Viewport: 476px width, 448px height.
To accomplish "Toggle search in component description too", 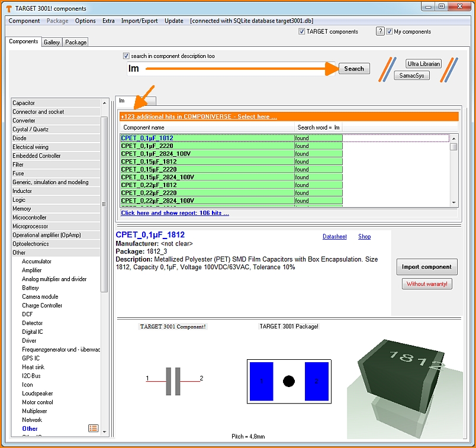I will (x=126, y=56).
